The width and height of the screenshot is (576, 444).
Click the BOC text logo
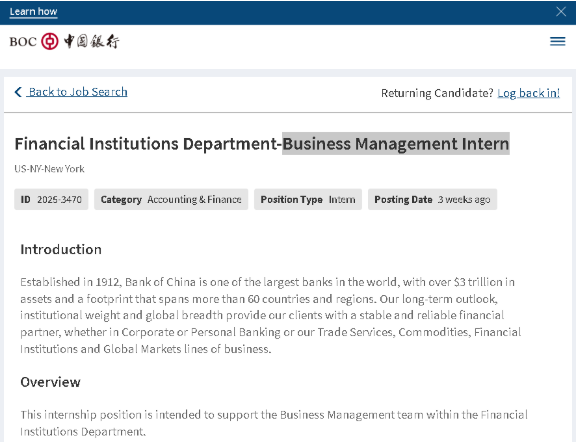[23, 41]
